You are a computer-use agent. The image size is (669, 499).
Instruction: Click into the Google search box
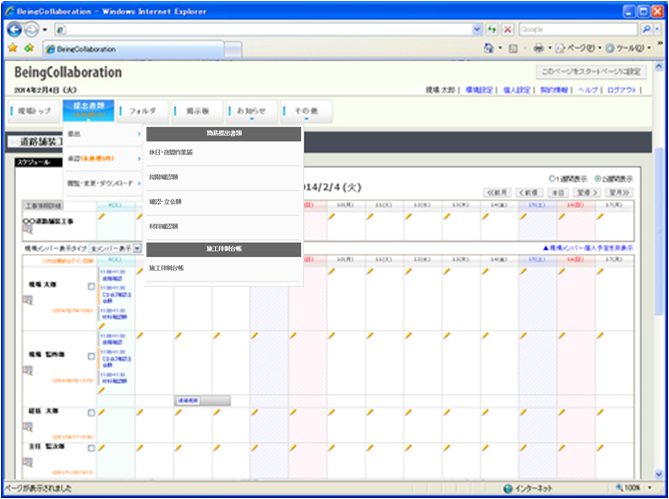[578, 29]
